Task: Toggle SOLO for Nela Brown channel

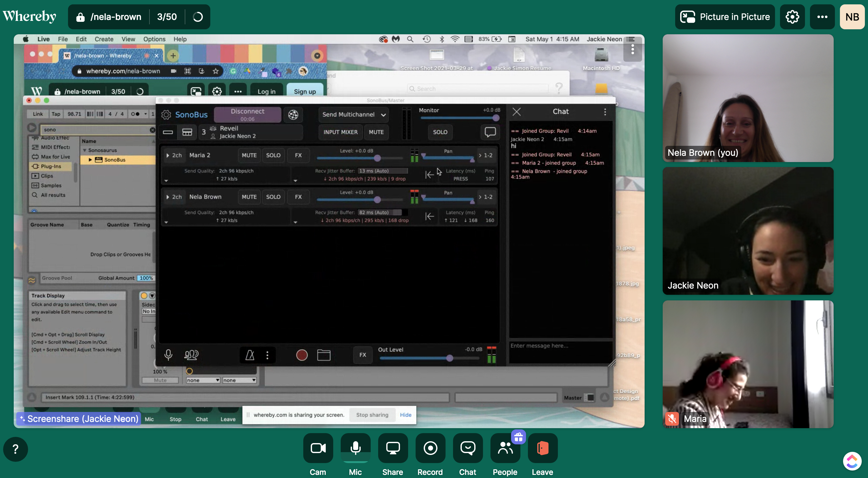Action: pyautogui.click(x=273, y=197)
